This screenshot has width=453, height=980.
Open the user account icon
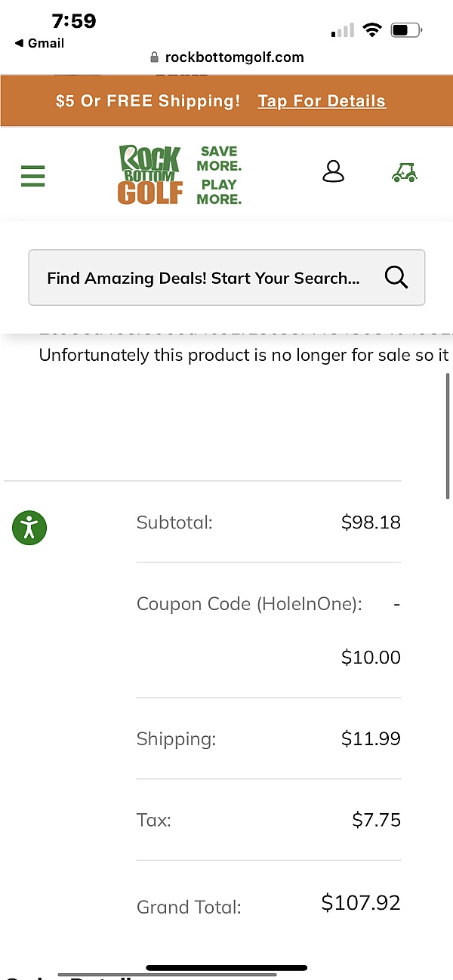333,171
